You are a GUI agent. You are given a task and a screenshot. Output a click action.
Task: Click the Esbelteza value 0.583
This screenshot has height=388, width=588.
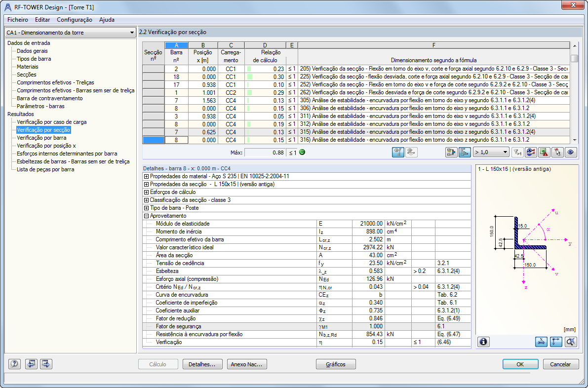[x=368, y=271]
